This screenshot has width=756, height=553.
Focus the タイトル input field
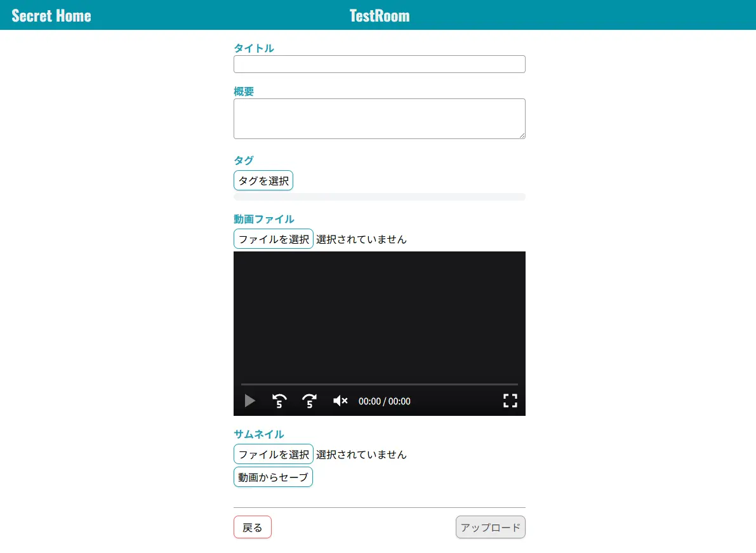pos(379,63)
